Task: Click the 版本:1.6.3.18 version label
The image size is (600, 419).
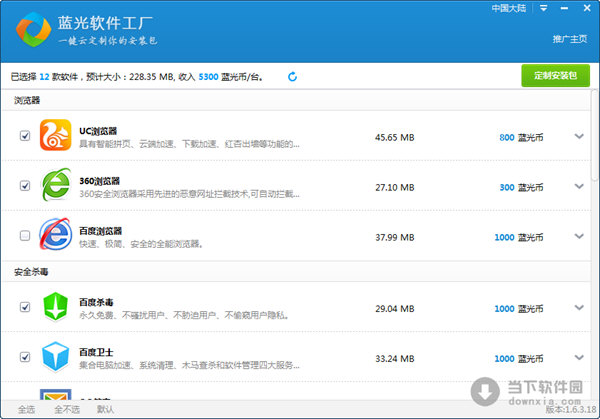Action: pyautogui.click(x=571, y=409)
